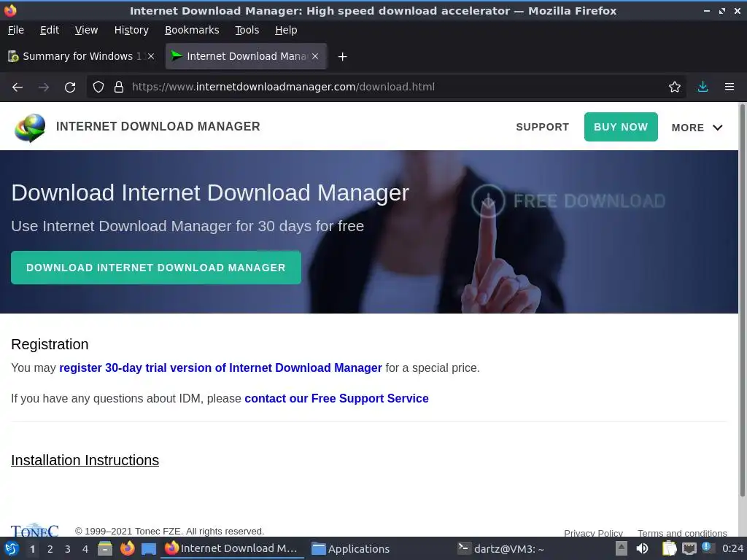
Task: Open the File menu
Action: tap(16, 30)
